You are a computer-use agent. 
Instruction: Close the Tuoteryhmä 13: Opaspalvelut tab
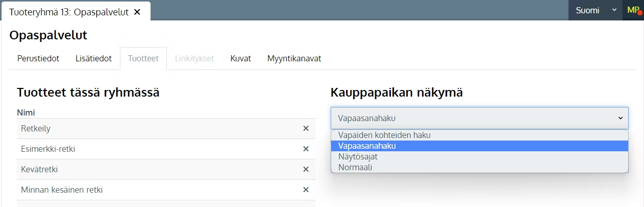[137, 12]
